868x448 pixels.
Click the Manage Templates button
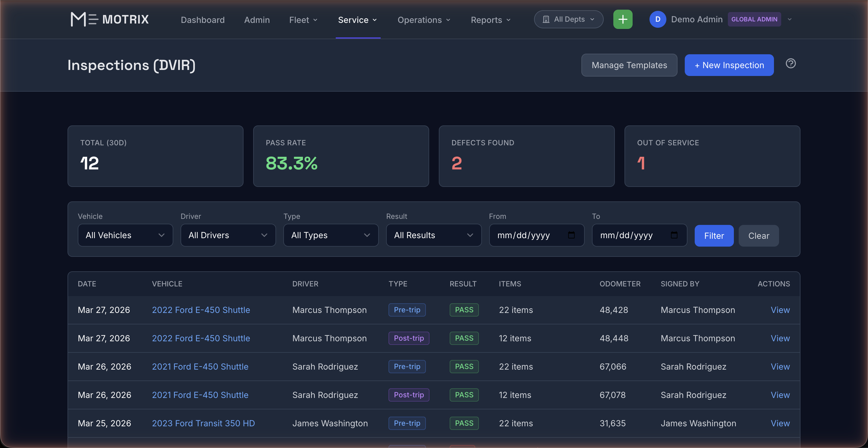(x=629, y=65)
